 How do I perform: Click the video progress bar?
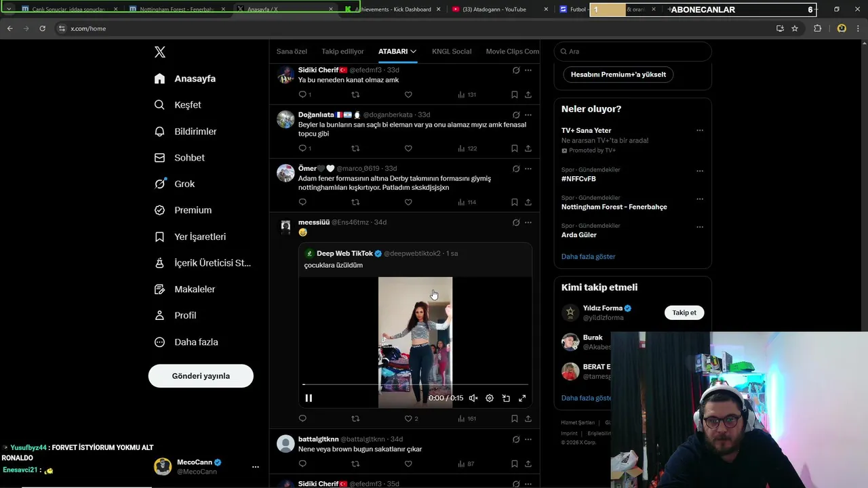pos(415,385)
